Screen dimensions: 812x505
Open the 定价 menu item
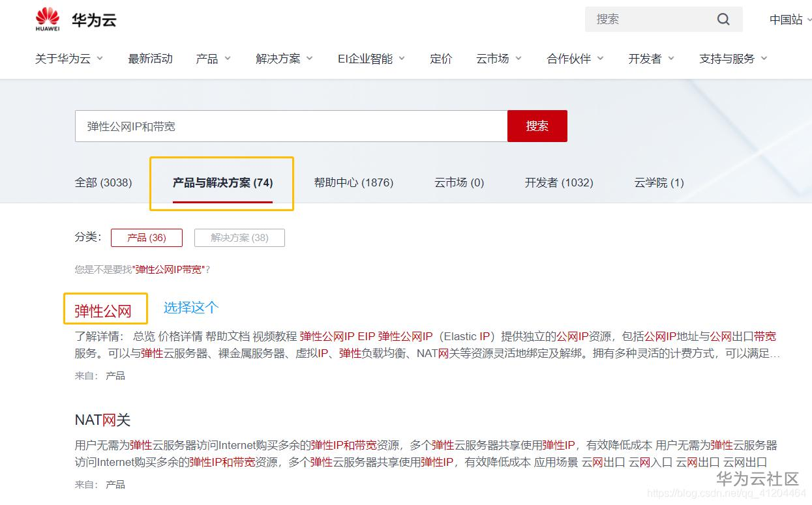tap(441, 58)
